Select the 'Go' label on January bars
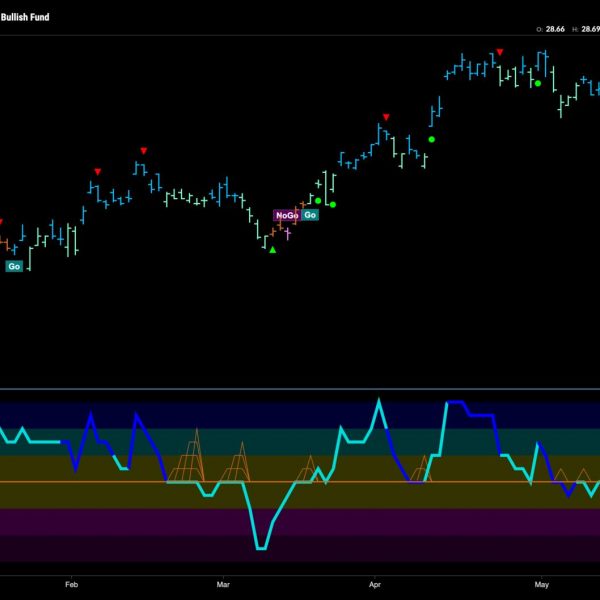The image size is (600, 600). click(14, 266)
